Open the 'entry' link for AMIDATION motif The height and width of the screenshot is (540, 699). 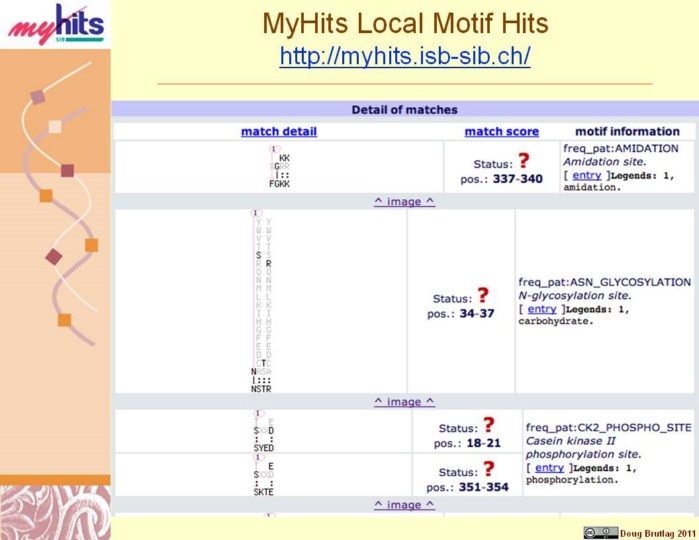586,175
